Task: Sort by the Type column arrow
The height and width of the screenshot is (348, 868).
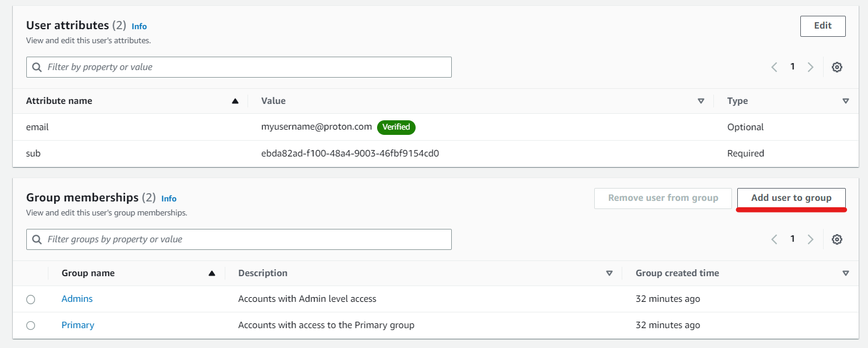Action: coord(845,101)
